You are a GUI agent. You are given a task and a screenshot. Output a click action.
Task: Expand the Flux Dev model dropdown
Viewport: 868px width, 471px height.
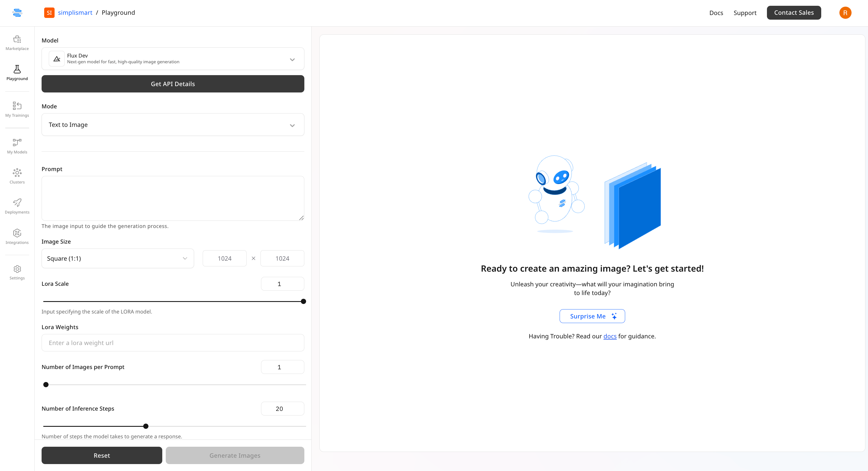click(172, 59)
